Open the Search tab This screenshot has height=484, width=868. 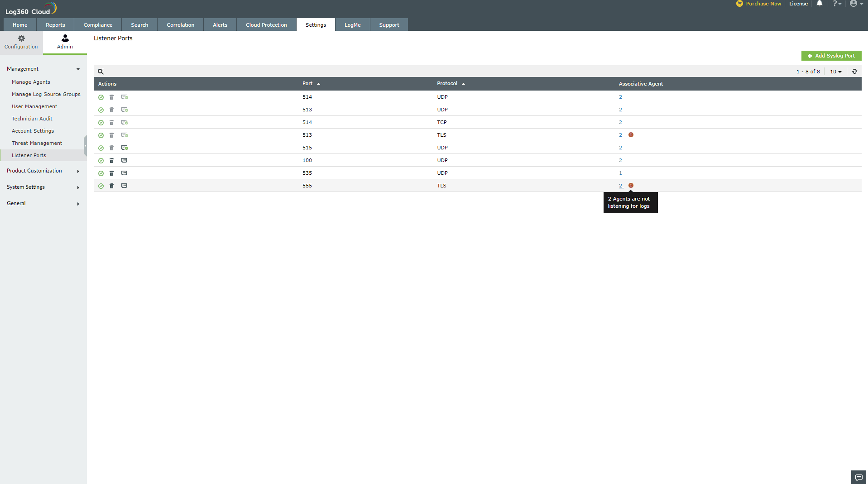[139, 25]
